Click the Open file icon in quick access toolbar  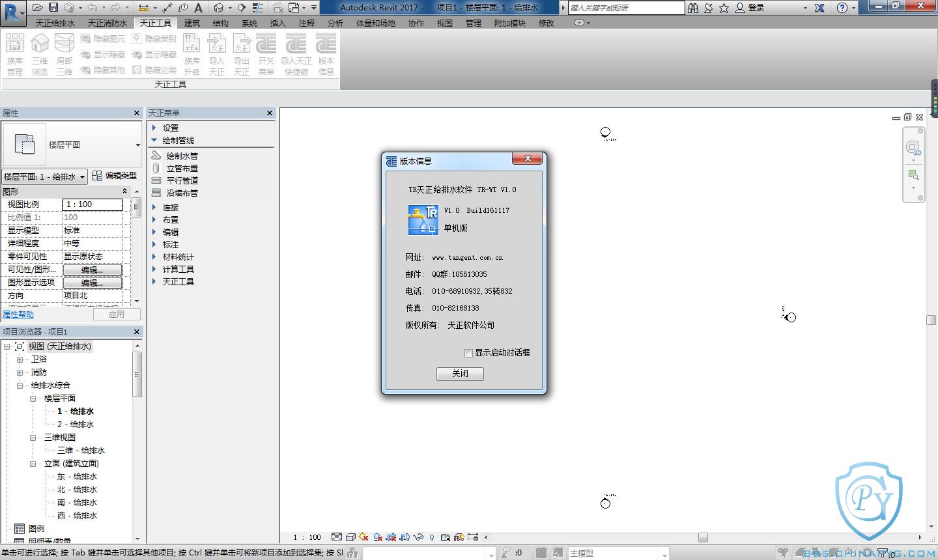[x=38, y=8]
